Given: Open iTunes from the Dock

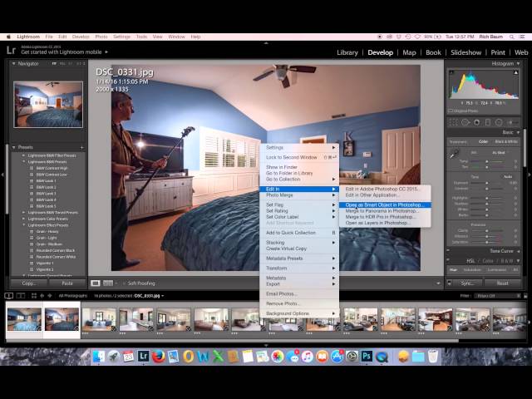Looking at the screenshot, I should click(x=307, y=357).
